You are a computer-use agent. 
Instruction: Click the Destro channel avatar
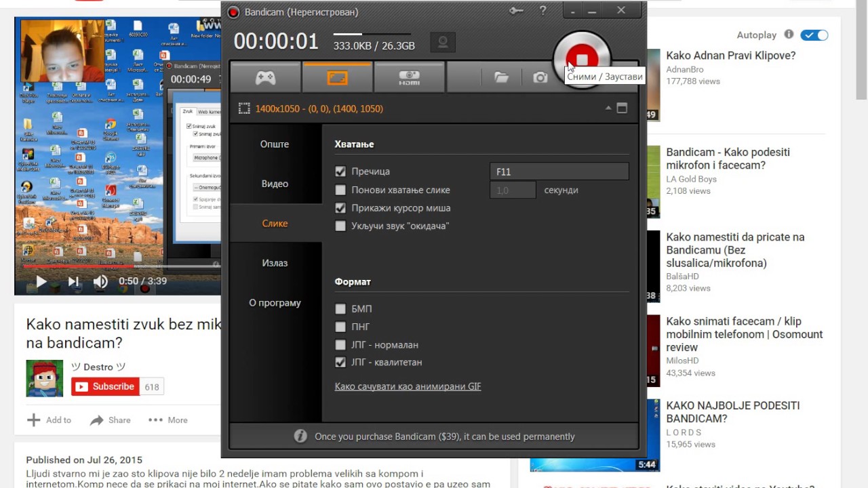[45, 378]
